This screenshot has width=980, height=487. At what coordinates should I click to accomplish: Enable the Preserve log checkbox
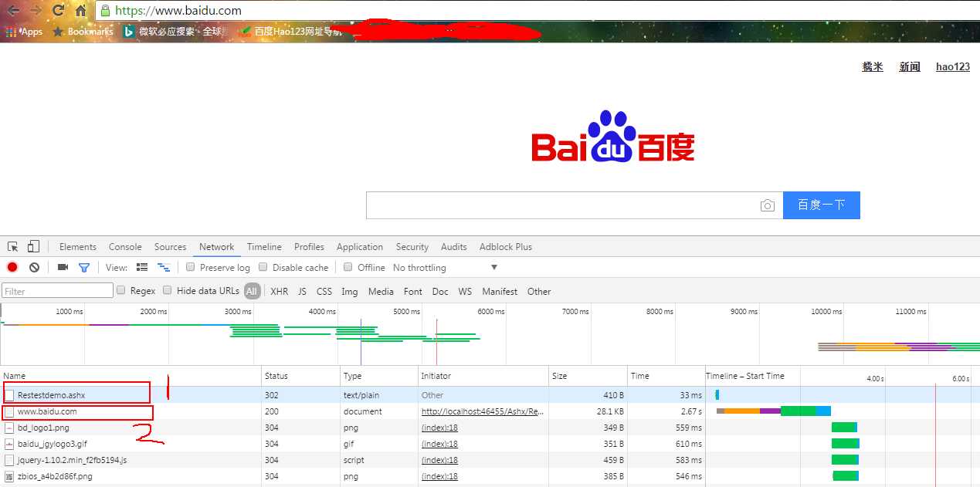tap(190, 267)
